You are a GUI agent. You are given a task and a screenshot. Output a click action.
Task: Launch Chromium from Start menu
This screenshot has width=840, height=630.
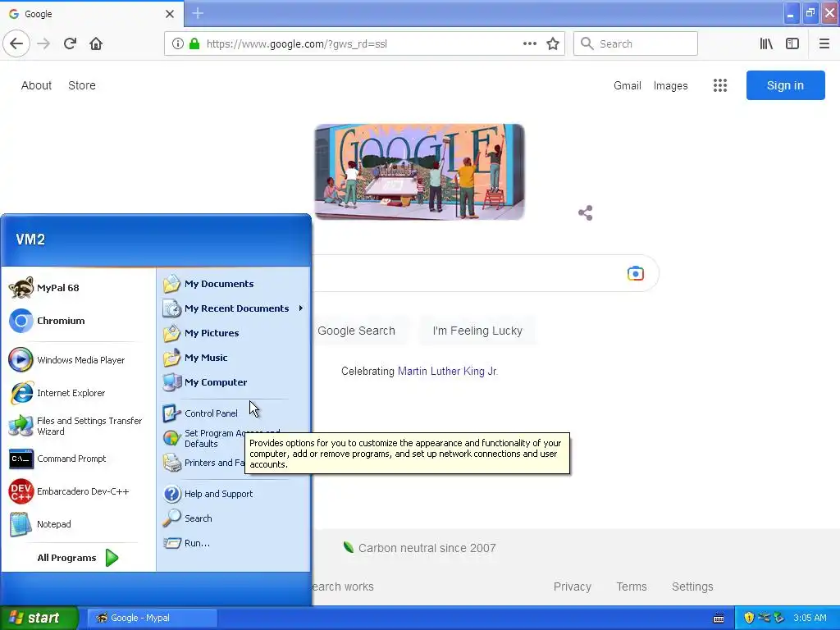[x=79, y=321]
